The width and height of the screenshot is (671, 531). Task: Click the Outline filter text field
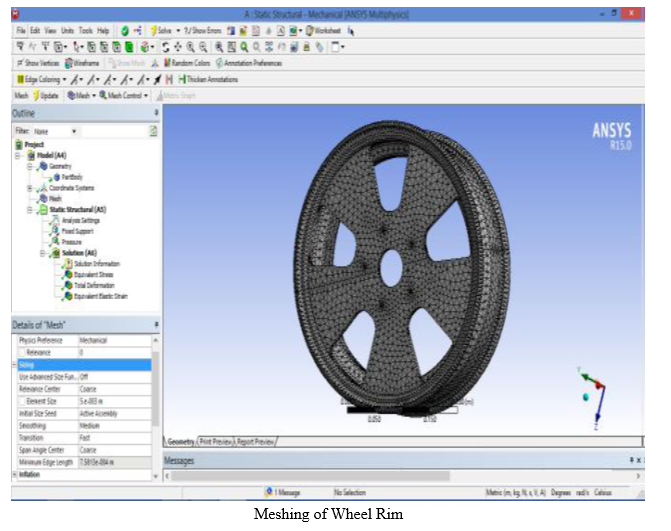[114, 131]
